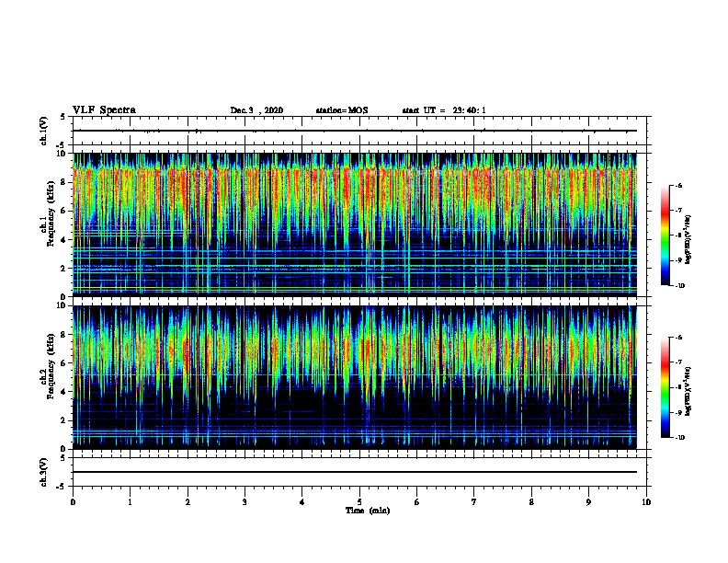728x563 pixels.
Task: Click the "ch.1(V)" waveform axis label
Action: 44,131
